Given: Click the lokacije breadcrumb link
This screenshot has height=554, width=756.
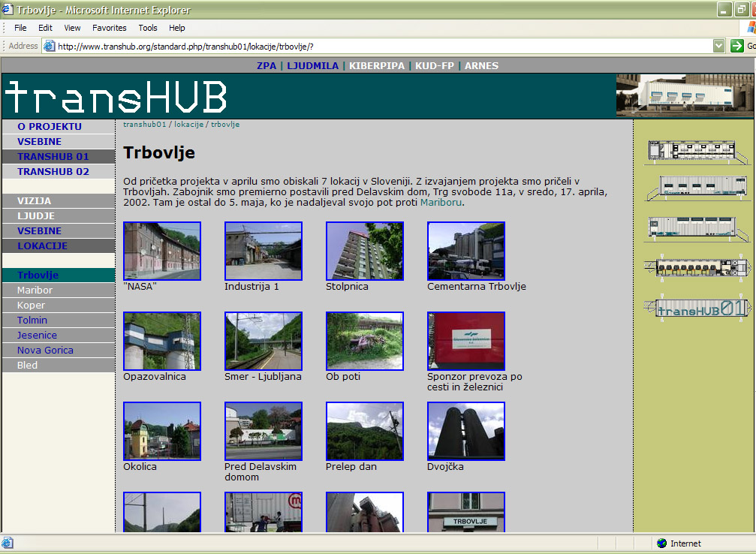Looking at the screenshot, I should [189, 124].
